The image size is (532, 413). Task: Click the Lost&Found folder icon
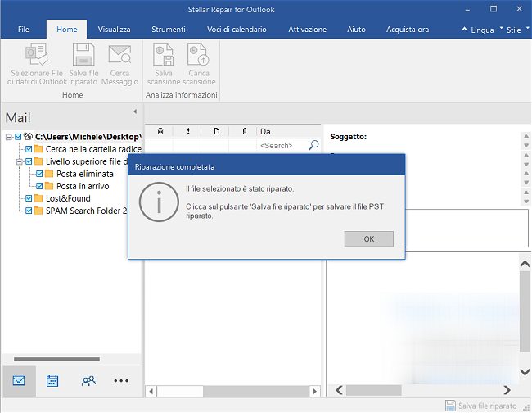[38, 198]
